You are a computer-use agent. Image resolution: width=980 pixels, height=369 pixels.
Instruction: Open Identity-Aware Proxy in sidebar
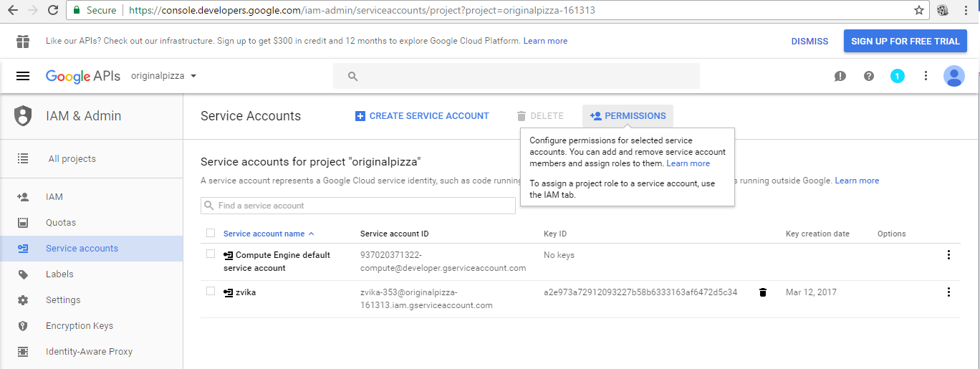click(91, 352)
